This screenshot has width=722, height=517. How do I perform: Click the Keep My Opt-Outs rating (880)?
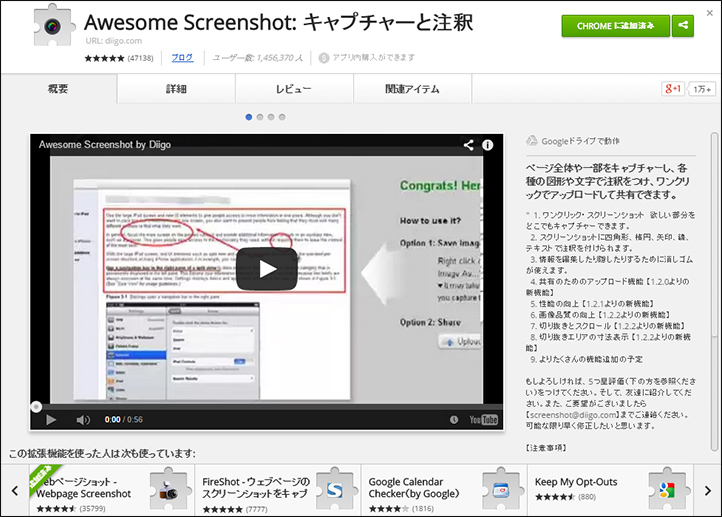[x=565, y=497]
